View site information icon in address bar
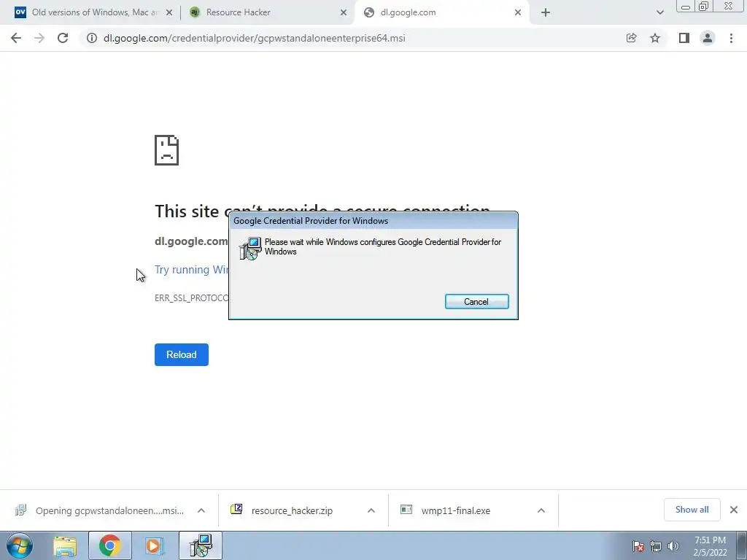The width and height of the screenshot is (747, 560). point(91,38)
